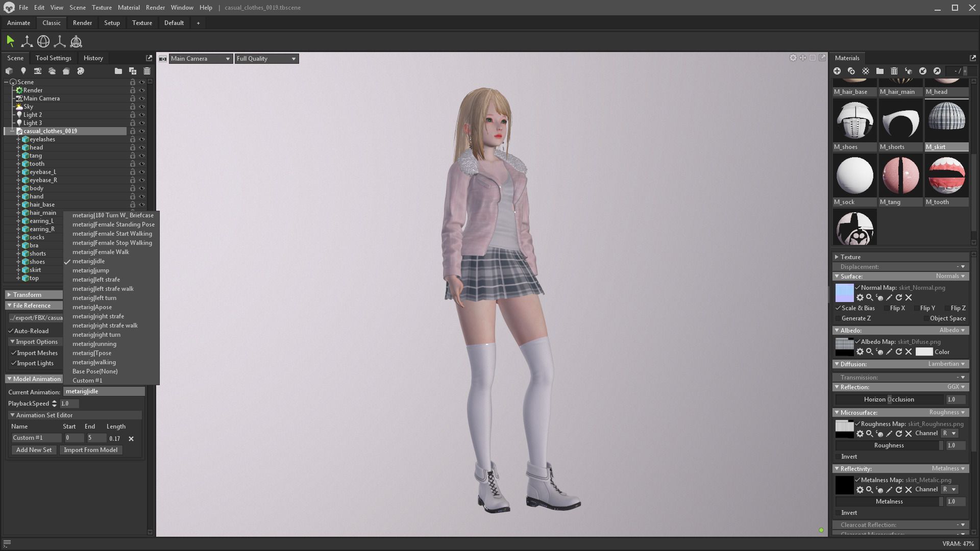The width and height of the screenshot is (980, 551).
Task: Select the Rotate sphere tool
Action: click(x=43, y=42)
